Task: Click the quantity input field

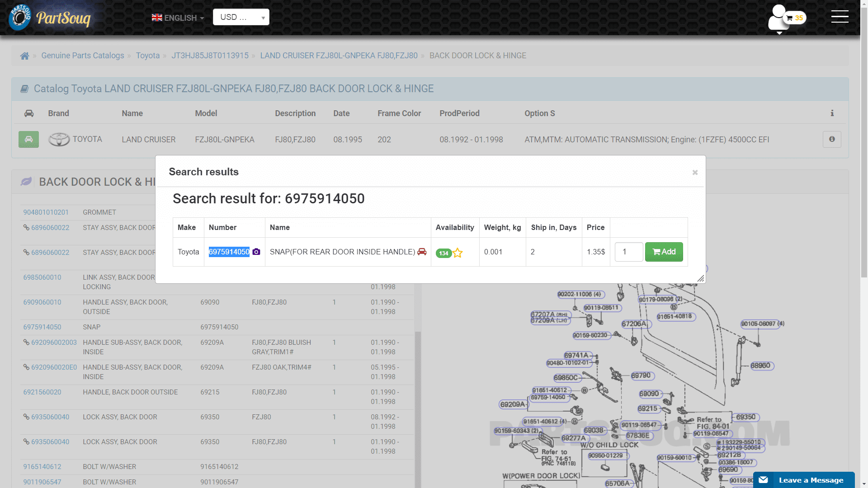Action: click(x=628, y=252)
